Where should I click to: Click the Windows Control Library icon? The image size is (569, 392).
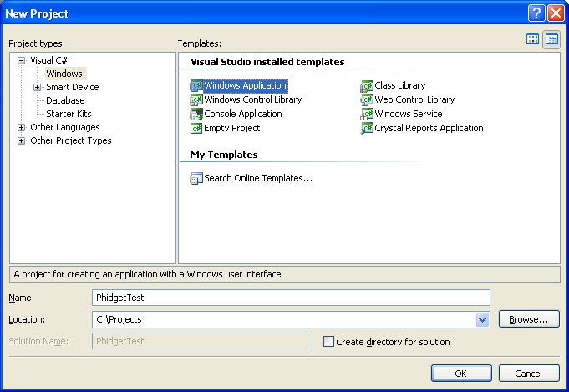click(x=196, y=99)
